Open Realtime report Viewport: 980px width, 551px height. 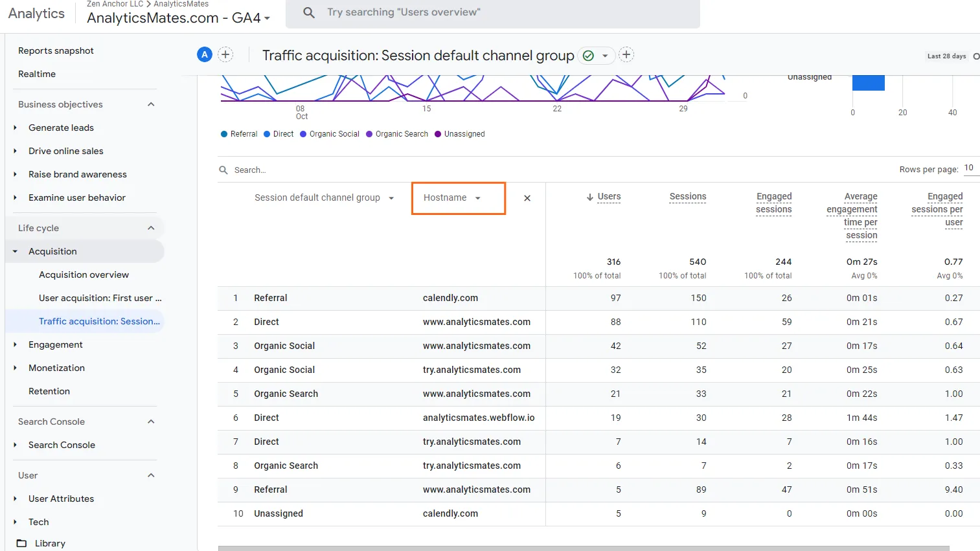tap(37, 74)
